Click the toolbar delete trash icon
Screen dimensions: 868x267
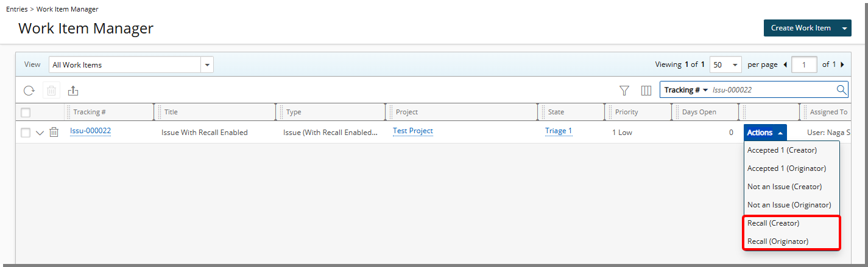[52, 91]
